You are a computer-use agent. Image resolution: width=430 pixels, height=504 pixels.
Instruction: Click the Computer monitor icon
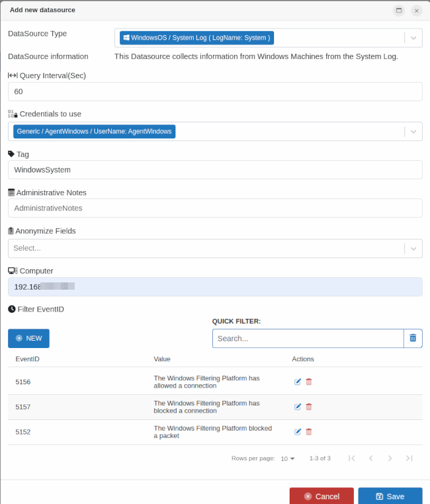(x=13, y=271)
